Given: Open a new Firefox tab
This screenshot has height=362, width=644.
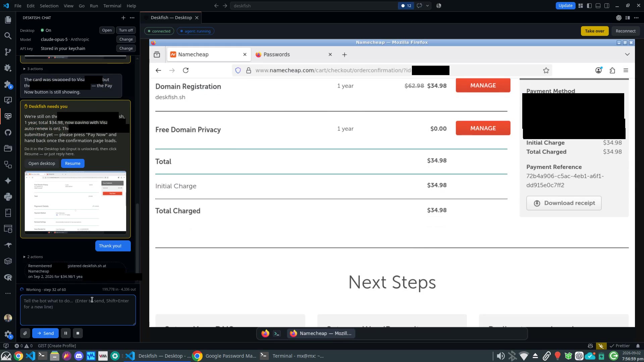Looking at the screenshot, I should click(x=344, y=55).
